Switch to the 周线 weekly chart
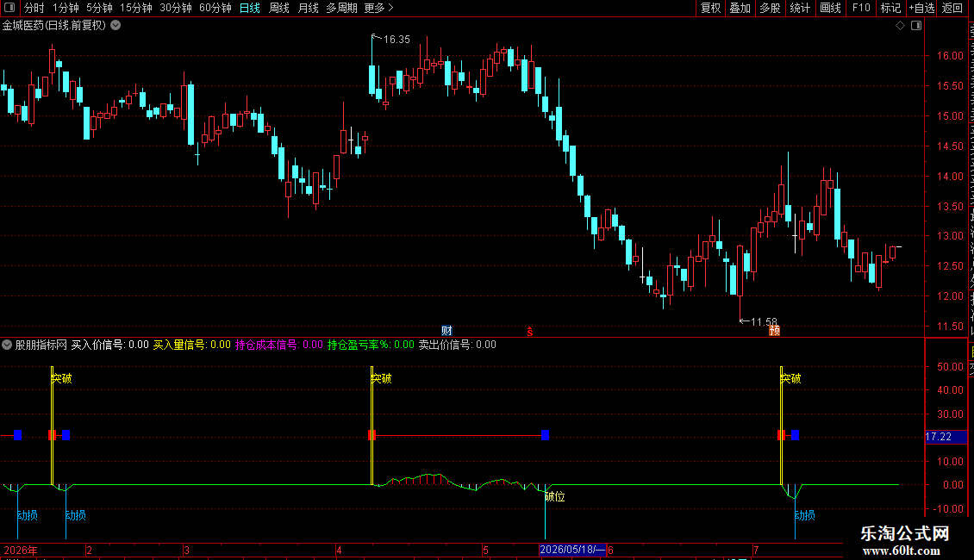This screenshot has height=560, width=974. pos(279,8)
